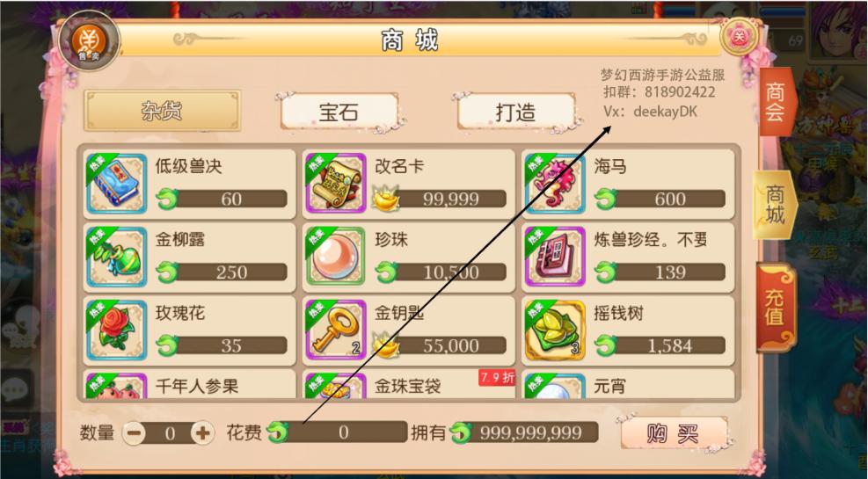Pick the 金柳露 green bottle icon
The width and height of the screenshot is (868, 479).
(x=117, y=257)
